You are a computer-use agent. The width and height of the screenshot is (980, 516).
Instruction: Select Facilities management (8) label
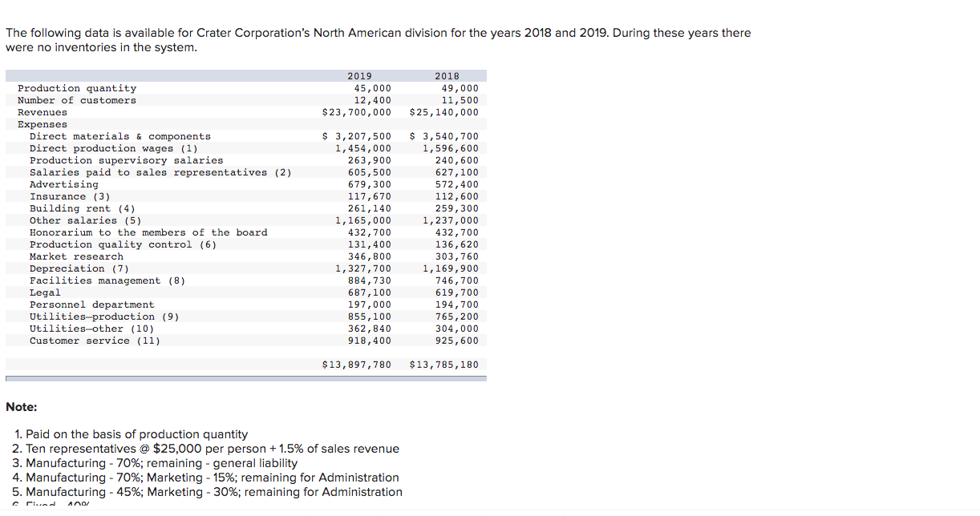[x=107, y=280]
